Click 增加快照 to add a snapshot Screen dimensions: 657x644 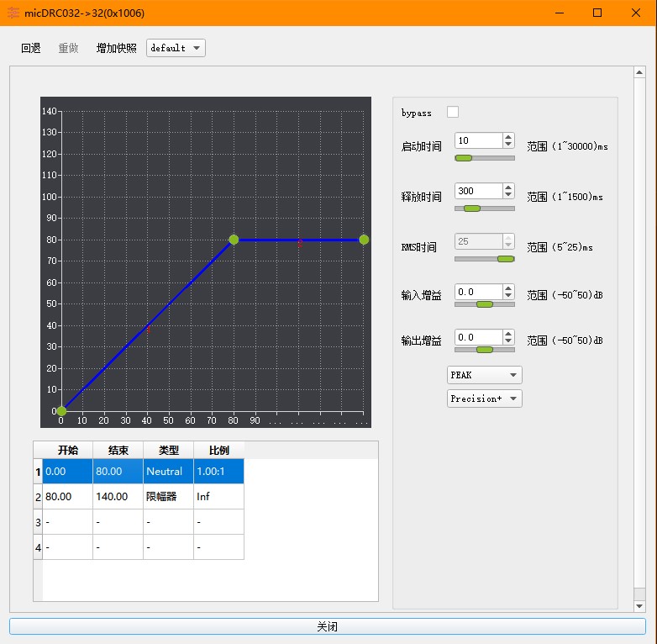point(117,48)
